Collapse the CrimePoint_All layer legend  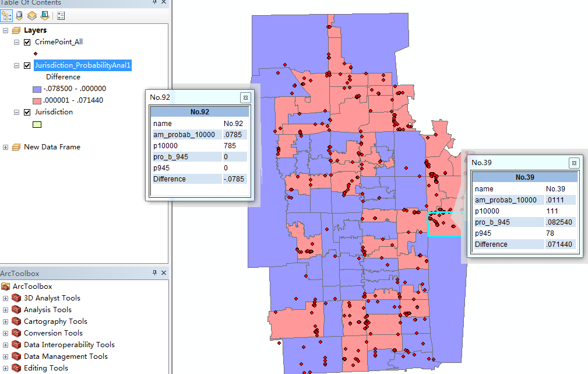click(x=16, y=42)
